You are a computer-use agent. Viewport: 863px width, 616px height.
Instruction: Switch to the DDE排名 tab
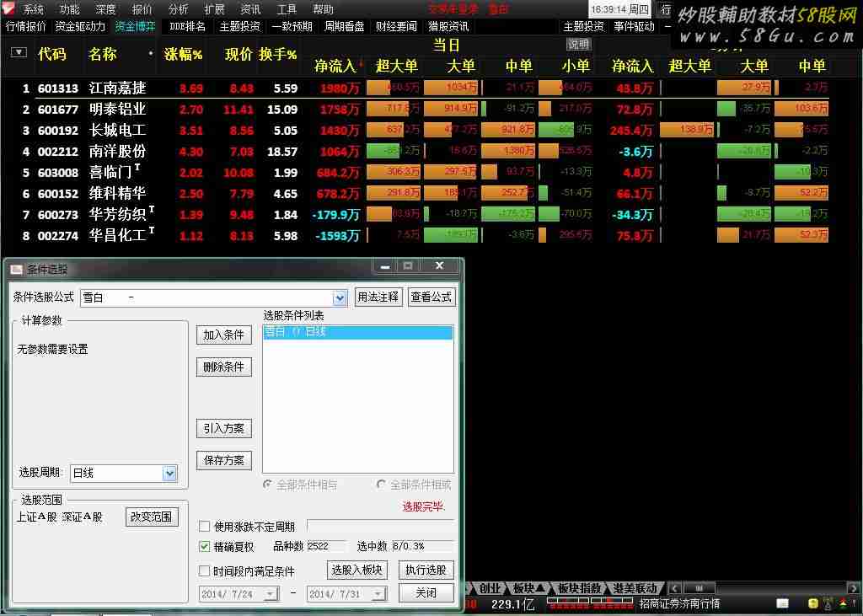[188, 26]
